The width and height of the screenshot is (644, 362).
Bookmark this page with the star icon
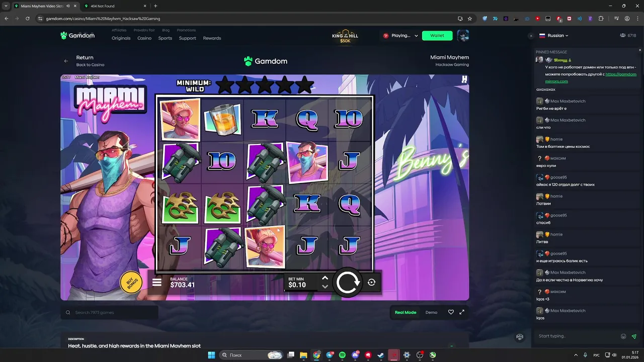tap(470, 19)
